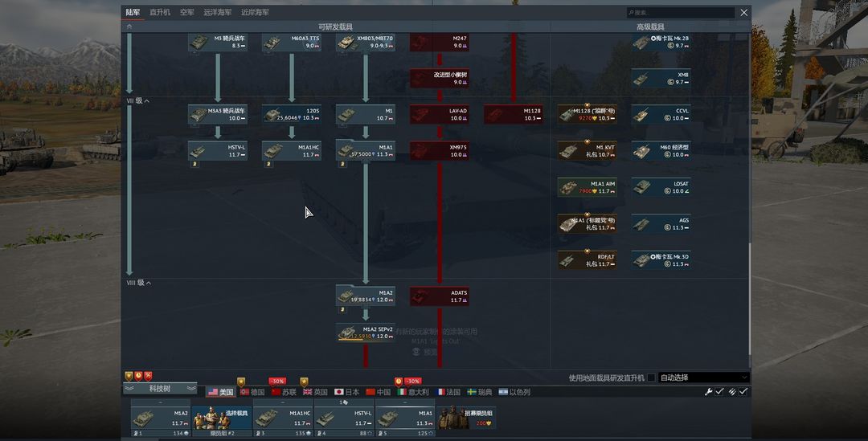This screenshot has height=441, width=868.
Task: Select the 法国 nation tab
Action: [448, 392]
